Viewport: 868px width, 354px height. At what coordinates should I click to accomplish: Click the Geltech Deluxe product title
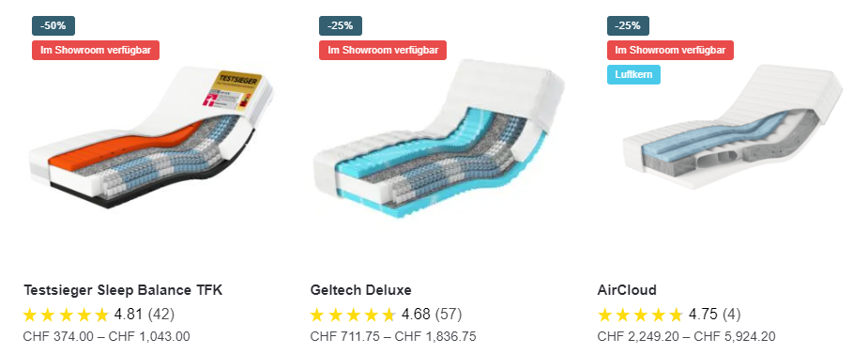(x=361, y=290)
